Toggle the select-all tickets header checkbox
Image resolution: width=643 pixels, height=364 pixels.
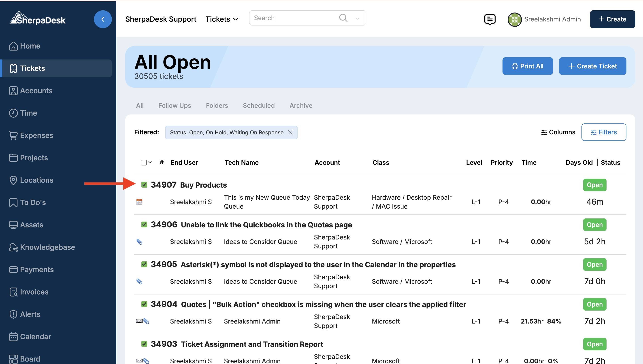pos(144,163)
